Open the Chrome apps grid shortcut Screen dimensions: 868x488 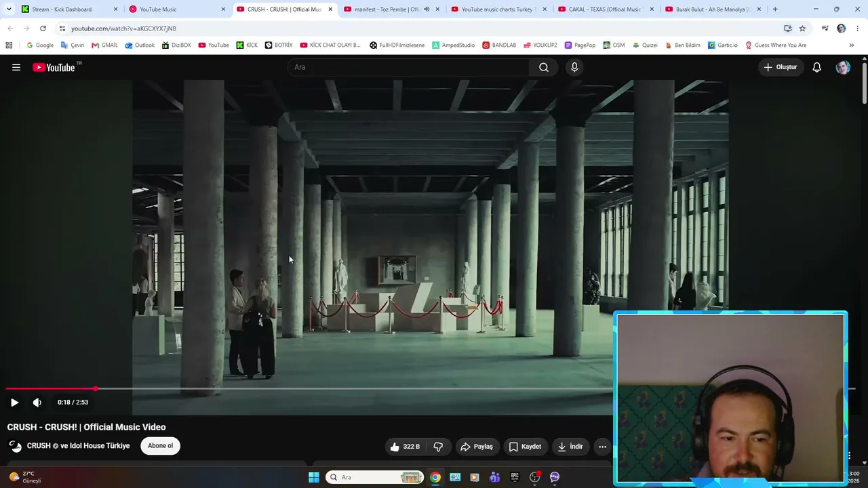point(9,45)
